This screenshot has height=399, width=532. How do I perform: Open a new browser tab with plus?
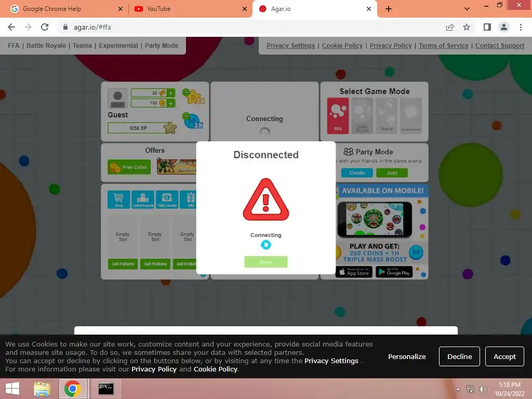coord(389,9)
